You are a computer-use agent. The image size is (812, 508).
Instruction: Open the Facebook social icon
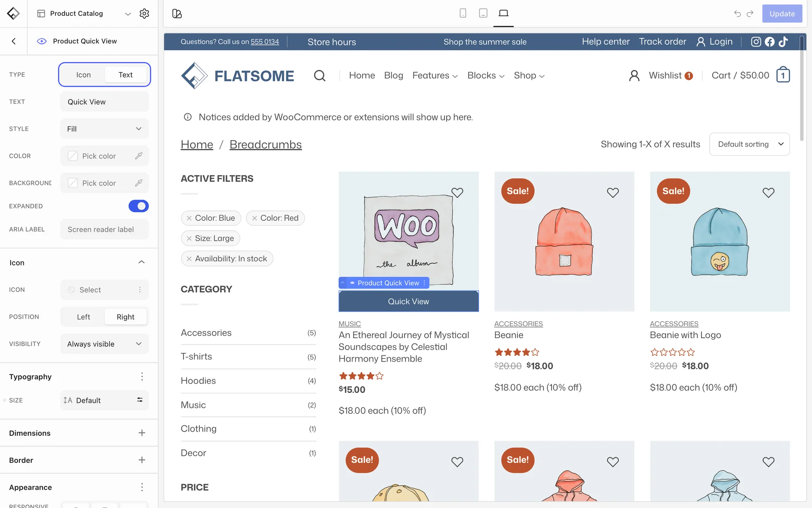tap(770, 42)
